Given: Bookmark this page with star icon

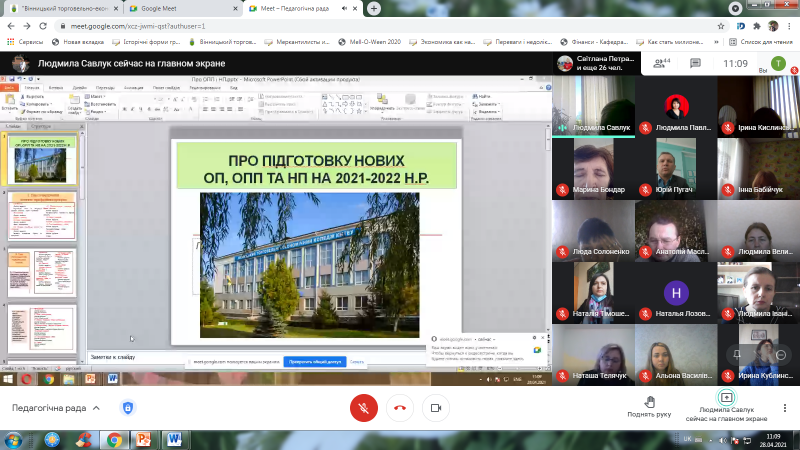Looking at the screenshot, I should coord(721,26).
